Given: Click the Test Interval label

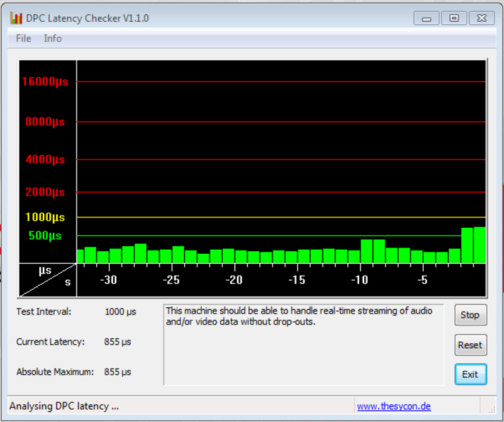Looking at the screenshot, I should [44, 312].
